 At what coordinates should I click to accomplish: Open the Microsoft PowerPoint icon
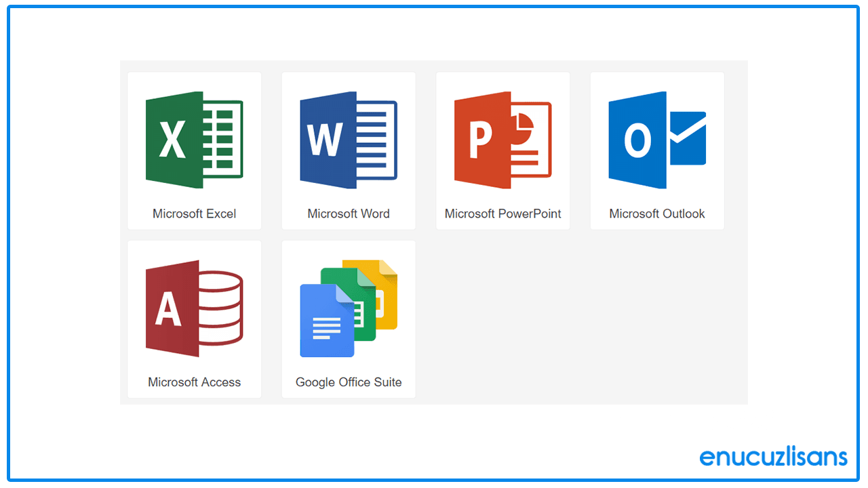coord(502,139)
